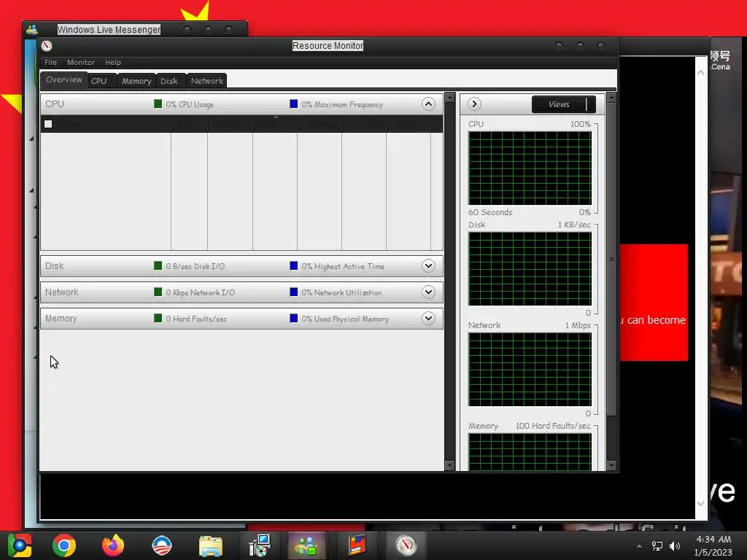Image resolution: width=747 pixels, height=560 pixels.
Task: Click the main pane scrollbar down arrow
Action: 449,465
